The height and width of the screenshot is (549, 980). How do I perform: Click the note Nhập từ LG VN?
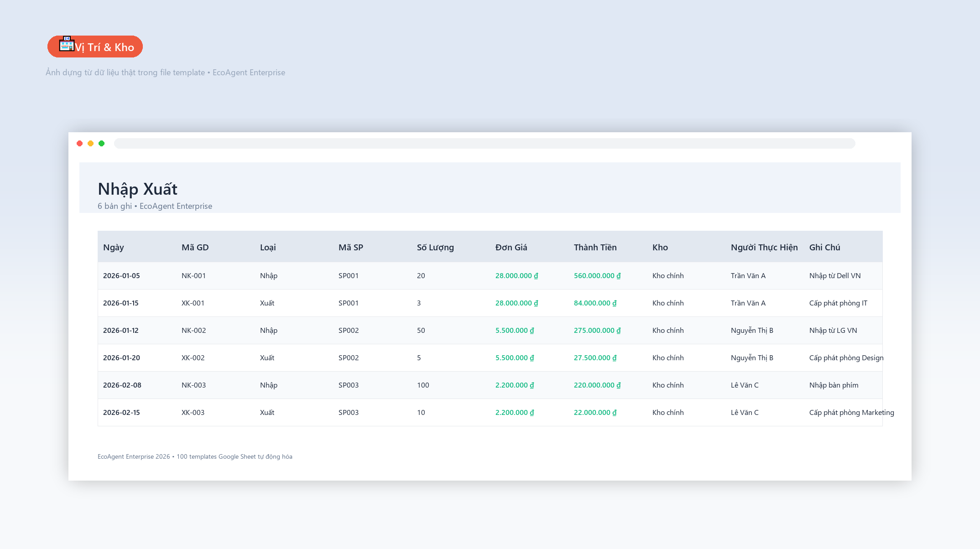point(833,331)
